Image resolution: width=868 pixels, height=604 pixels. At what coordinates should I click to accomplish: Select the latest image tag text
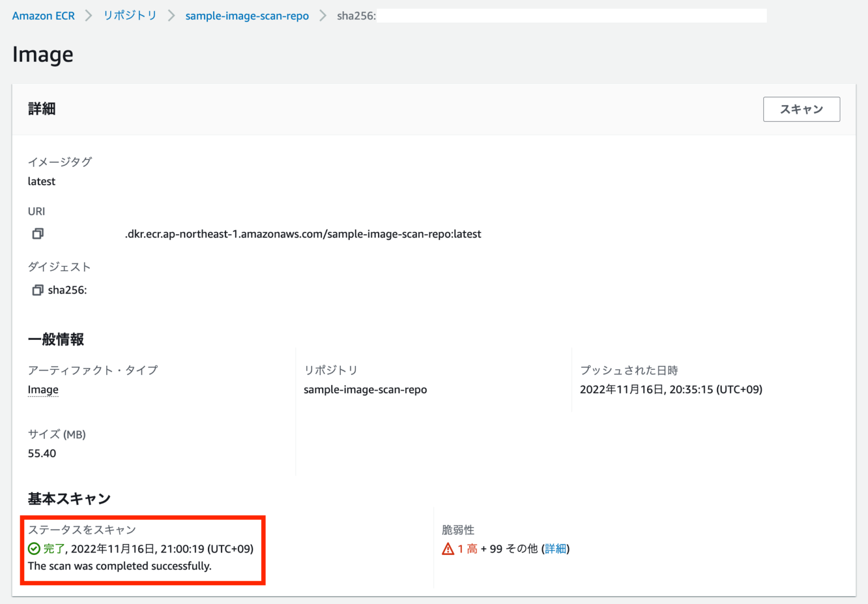41,181
